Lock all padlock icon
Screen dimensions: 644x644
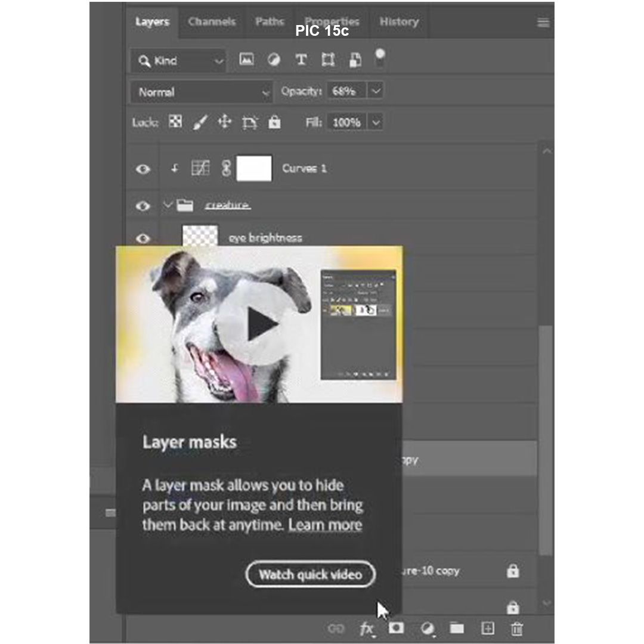click(x=274, y=122)
